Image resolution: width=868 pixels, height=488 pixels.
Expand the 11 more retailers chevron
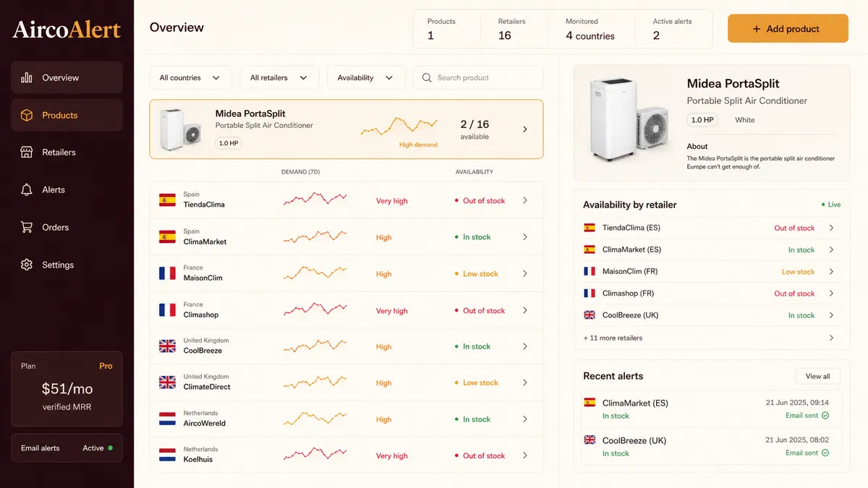point(831,338)
